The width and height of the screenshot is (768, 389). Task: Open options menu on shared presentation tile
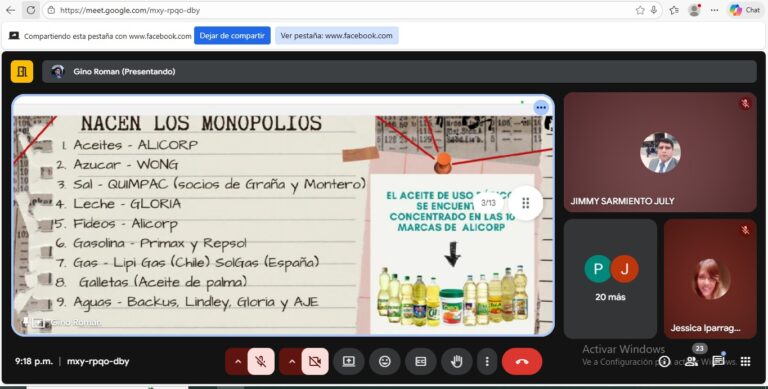tap(541, 107)
